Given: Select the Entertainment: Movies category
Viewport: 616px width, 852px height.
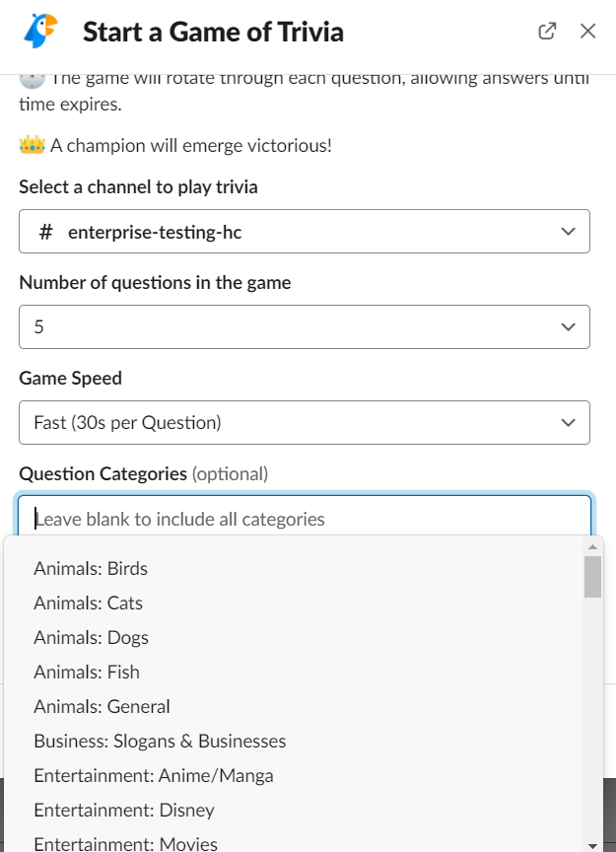Looking at the screenshot, I should 125,843.
